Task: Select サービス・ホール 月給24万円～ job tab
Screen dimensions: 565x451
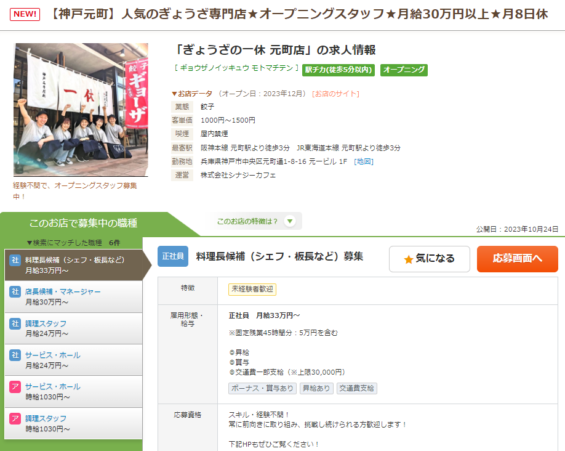Action: pyautogui.click(x=74, y=360)
